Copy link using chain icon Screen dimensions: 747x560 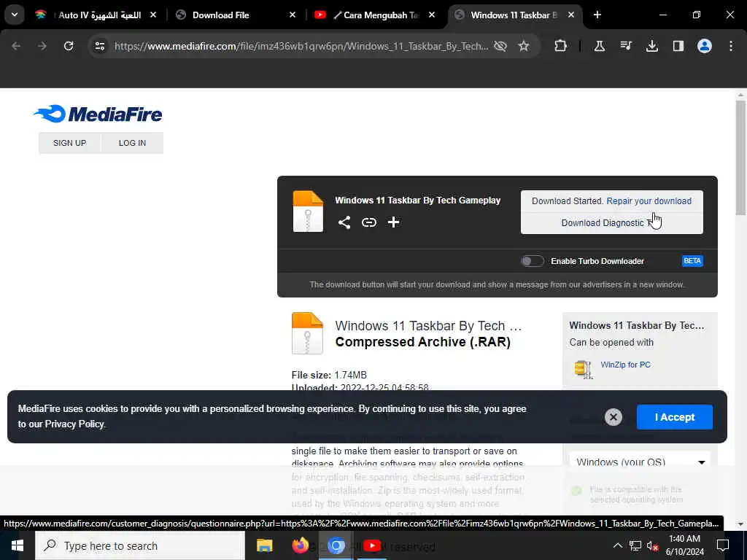368,222
